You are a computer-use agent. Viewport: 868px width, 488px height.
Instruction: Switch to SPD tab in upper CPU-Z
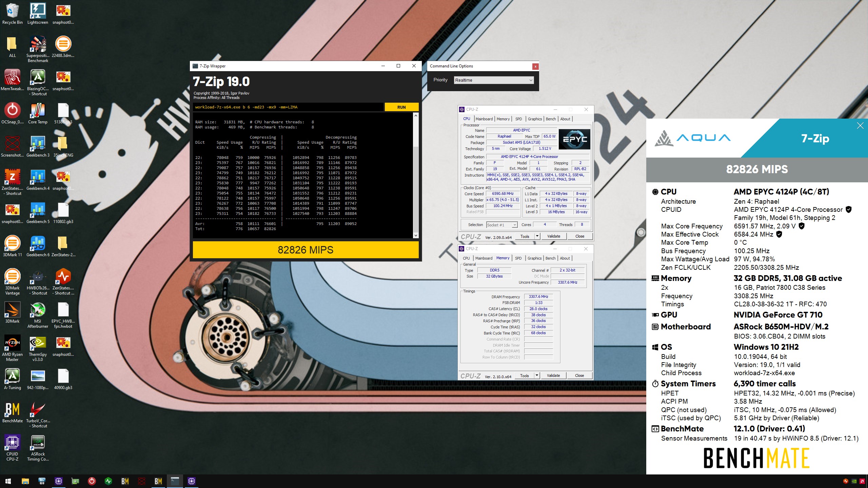518,119
